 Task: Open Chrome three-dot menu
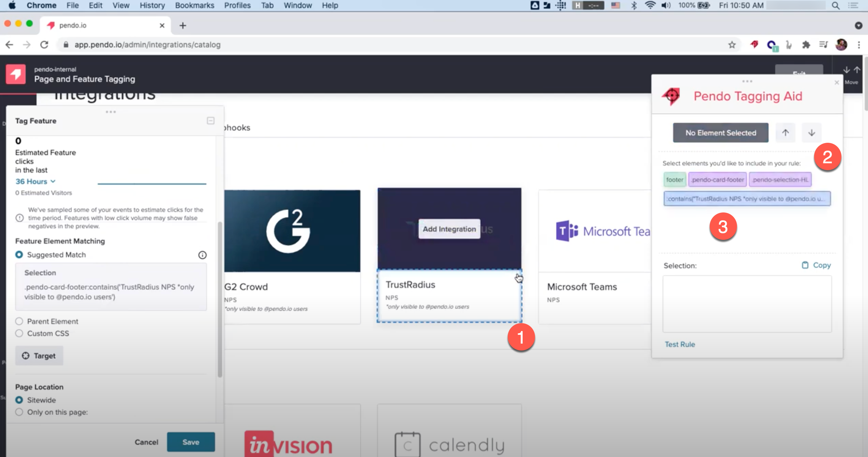tap(859, 45)
